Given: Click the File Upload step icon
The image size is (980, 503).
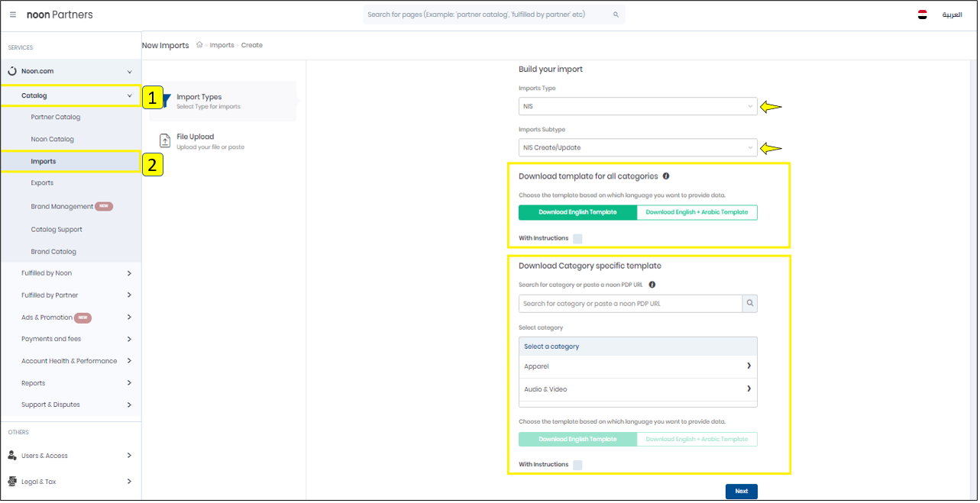Looking at the screenshot, I should tap(165, 140).
